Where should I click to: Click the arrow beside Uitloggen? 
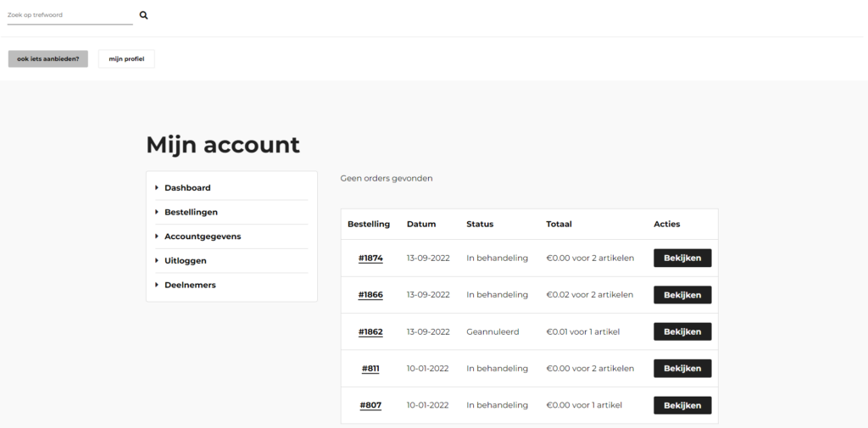coord(157,261)
